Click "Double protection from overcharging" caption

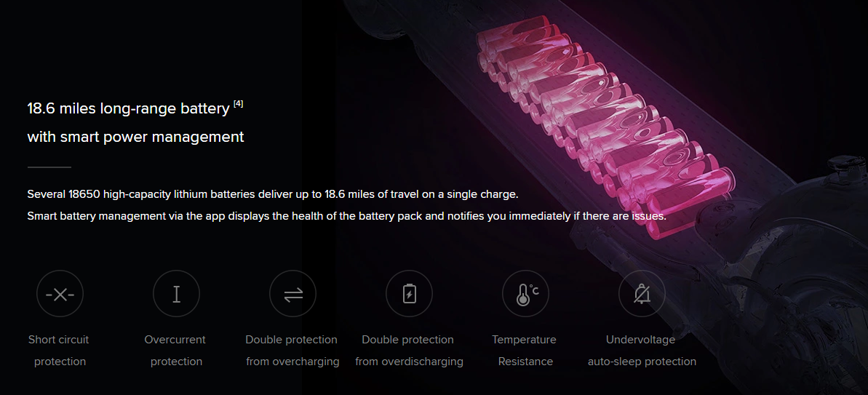tap(292, 351)
